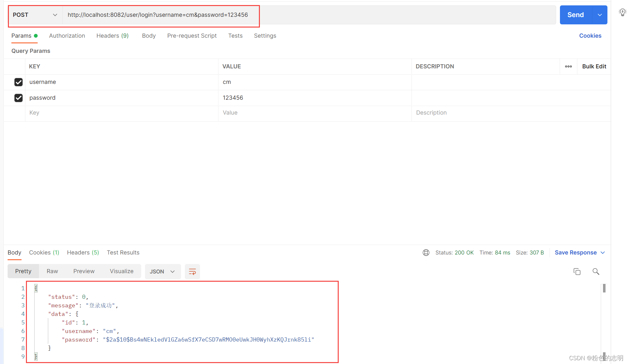Select the response Body tab

(x=14, y=253)
